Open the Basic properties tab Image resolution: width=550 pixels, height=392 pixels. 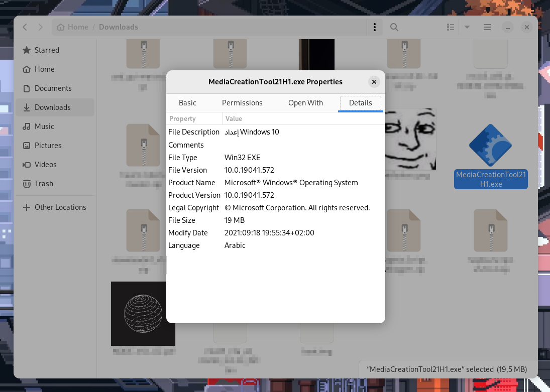pos(187,103)
